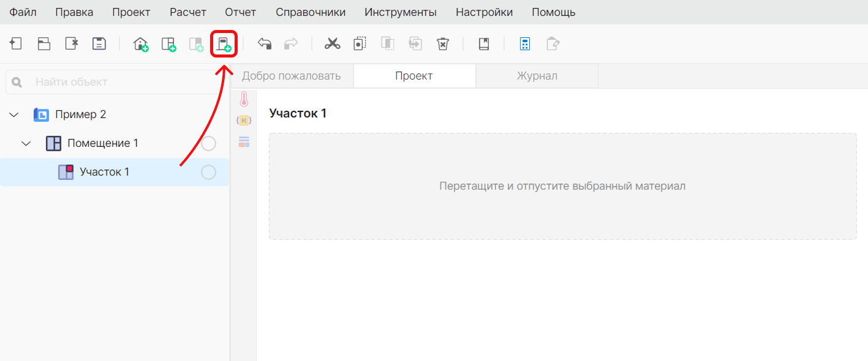Undo last action arrow icon
The width and height of the screenshot is (868, 361).
[x=265, y=44]
